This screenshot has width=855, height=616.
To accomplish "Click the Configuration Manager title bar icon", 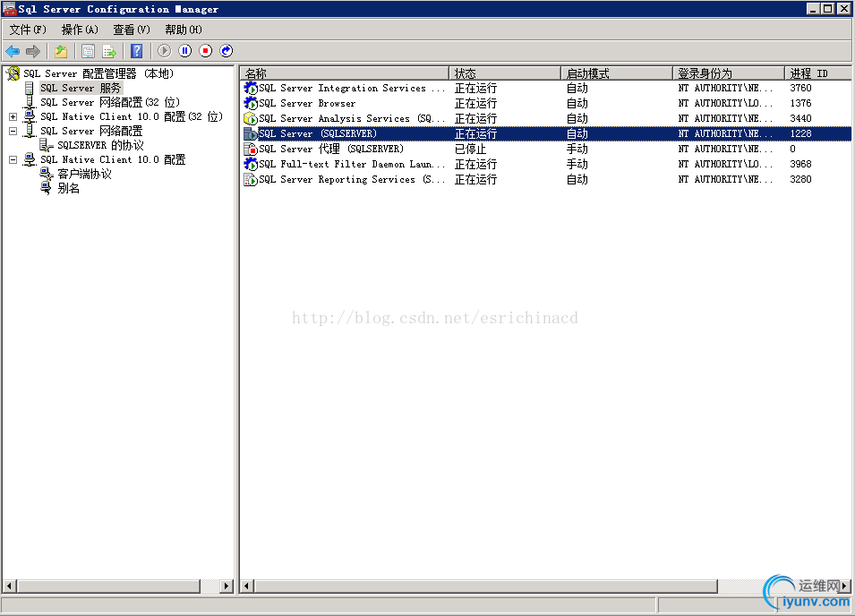I will 9,9.
